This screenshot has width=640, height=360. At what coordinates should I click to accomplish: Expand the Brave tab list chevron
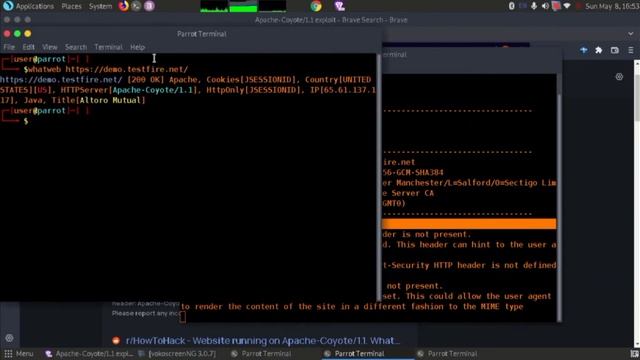click(x=631, y=34)
